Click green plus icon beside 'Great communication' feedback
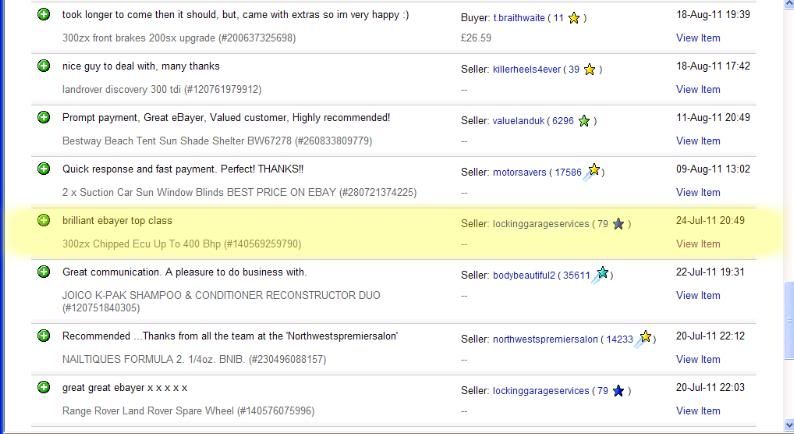This screenshot has width=794, height=434. [43, 272]
